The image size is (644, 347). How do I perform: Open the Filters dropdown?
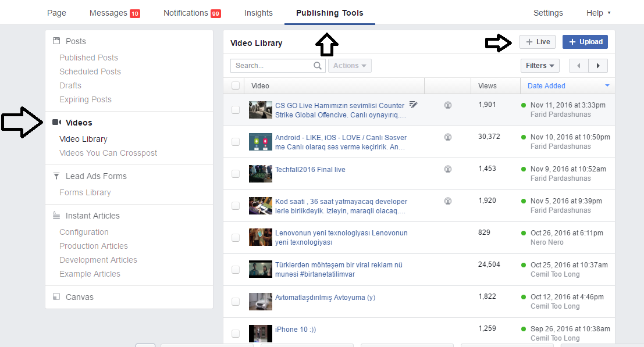540,66
